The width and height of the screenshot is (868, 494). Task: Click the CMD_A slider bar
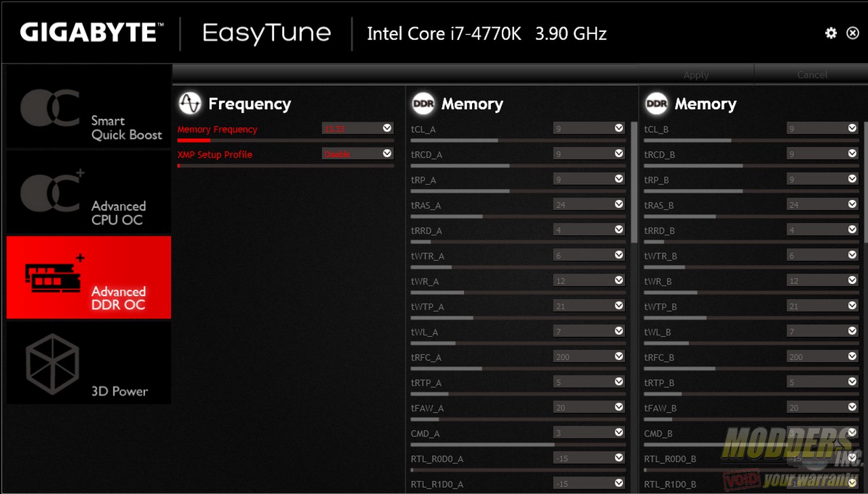pos(518,445)
